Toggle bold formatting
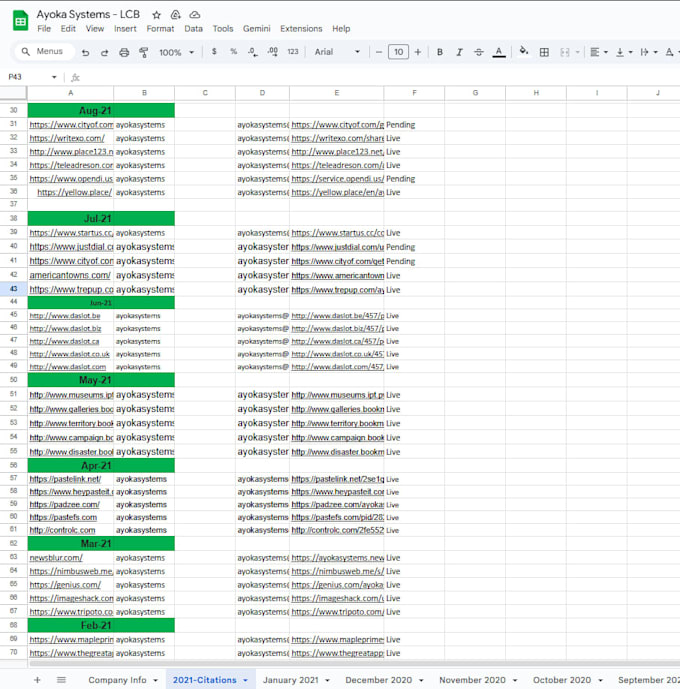 [440, 52]
